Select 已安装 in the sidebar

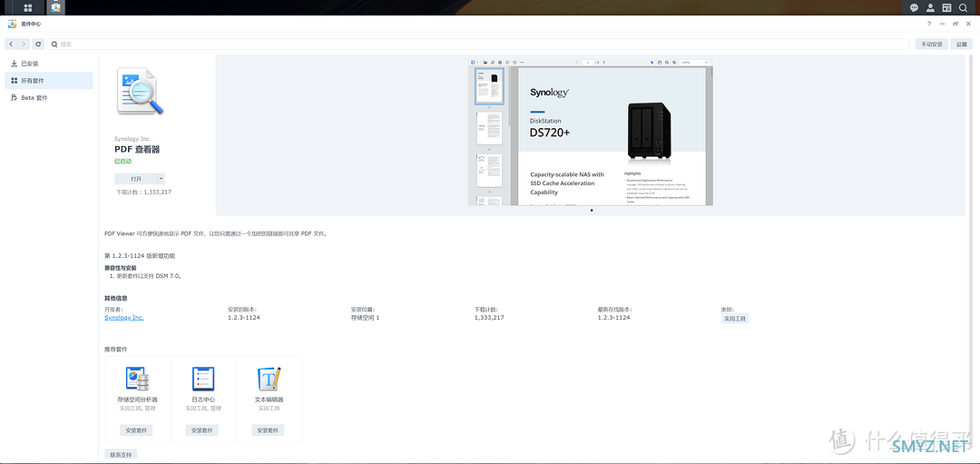click(x=49, y=64)
